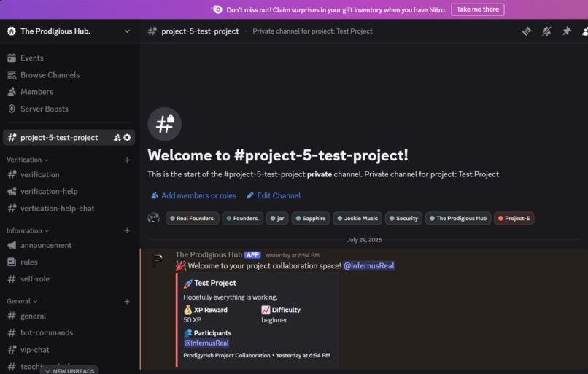The width and height of the screenshot is (588, 374).
Task: Click the Jockie Music role tag
Action: pyautogui.click(x=357, y=218)
